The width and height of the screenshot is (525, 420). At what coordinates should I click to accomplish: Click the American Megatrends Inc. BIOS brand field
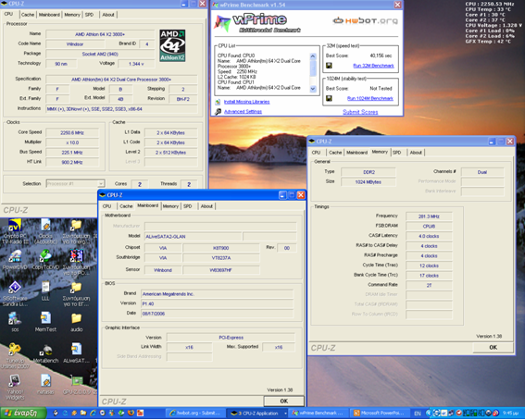coord(217,294)
